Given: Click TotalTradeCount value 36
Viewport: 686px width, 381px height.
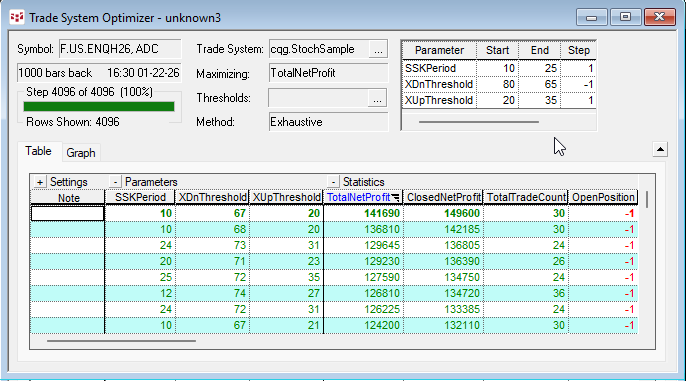Looking at the screenshot, I should [x=525, y=294].
